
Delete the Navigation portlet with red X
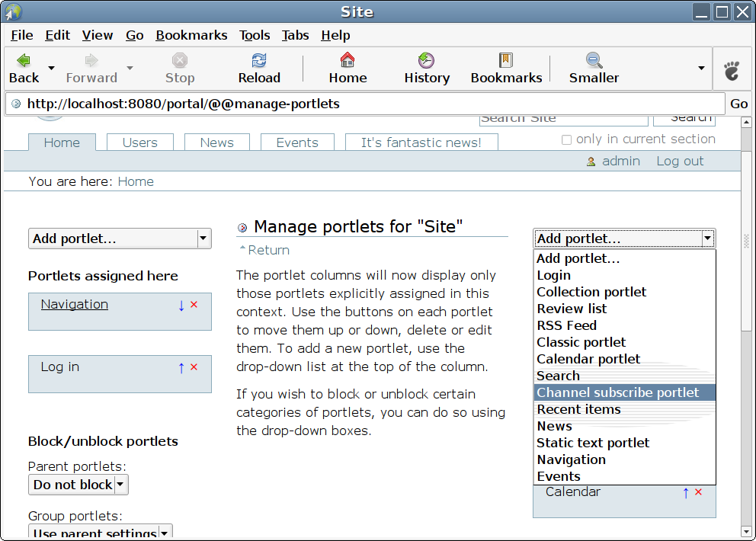(x=194, y=305)
